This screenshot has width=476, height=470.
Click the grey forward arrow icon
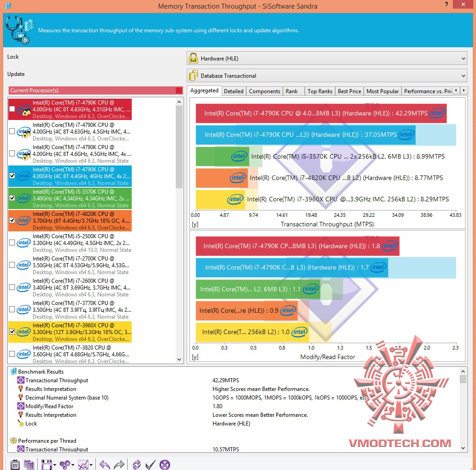click(119, 465)
